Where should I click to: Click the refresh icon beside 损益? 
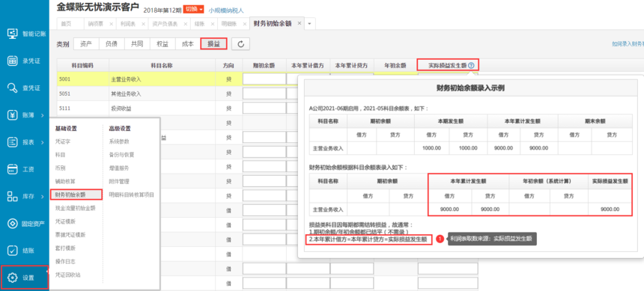240,44
